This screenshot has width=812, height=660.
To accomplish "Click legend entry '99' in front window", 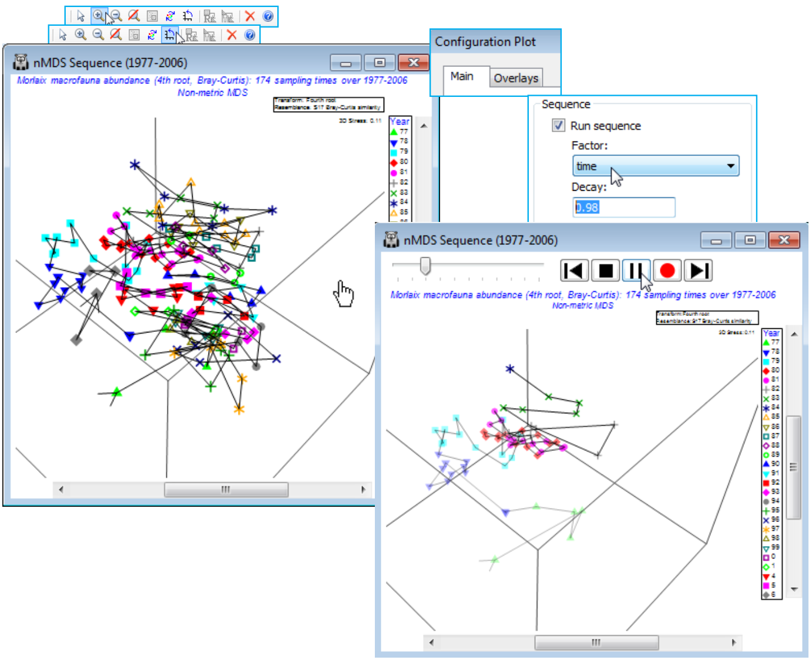I will [x=771, y=547].
